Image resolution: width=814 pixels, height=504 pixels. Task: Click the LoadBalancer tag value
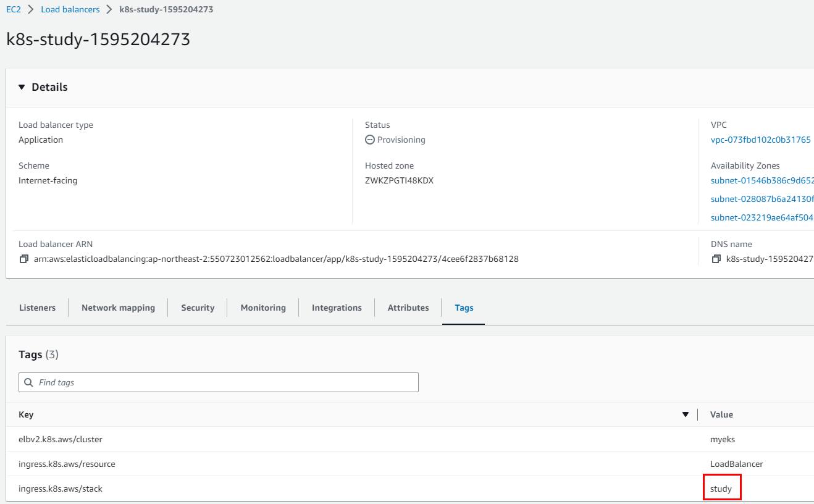tap(737, 464)
